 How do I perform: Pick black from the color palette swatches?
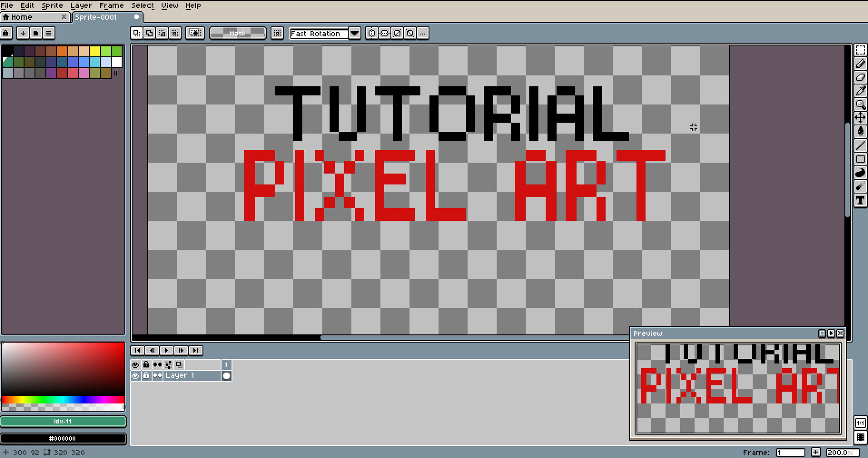click(7, 50)
